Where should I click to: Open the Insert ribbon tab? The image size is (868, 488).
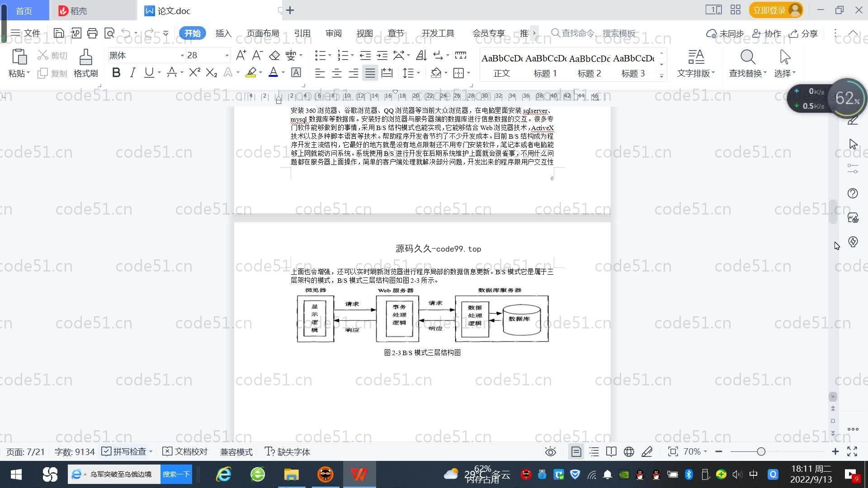[223, 33]
